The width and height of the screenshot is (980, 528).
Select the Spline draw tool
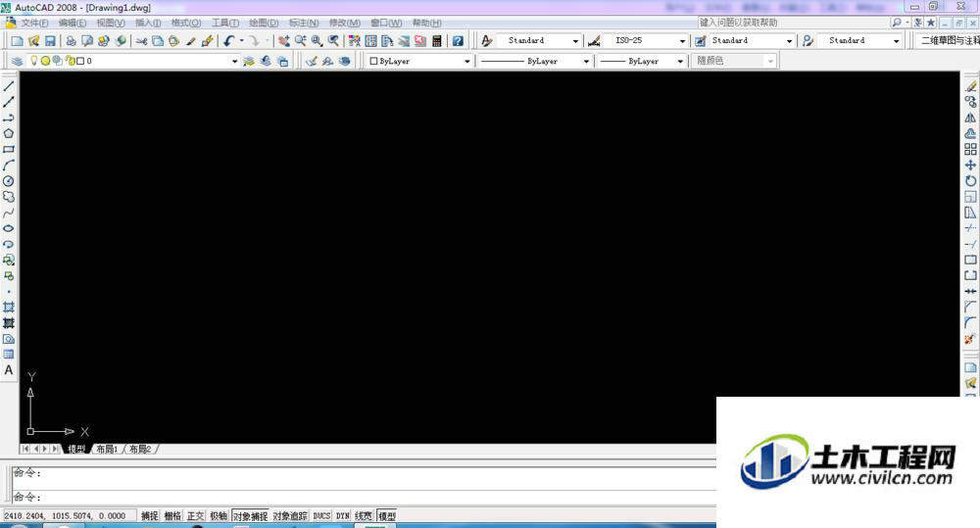tap(9, 213)
